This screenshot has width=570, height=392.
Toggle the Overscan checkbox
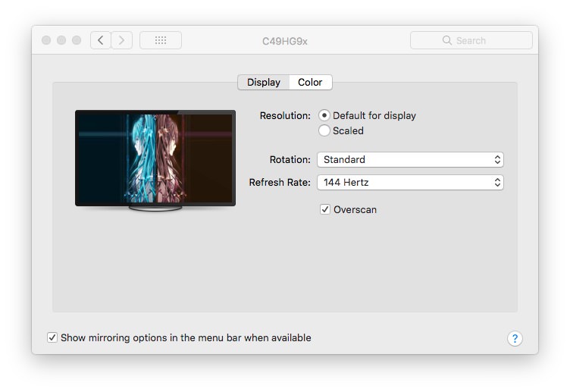click(x=325, y=209)
